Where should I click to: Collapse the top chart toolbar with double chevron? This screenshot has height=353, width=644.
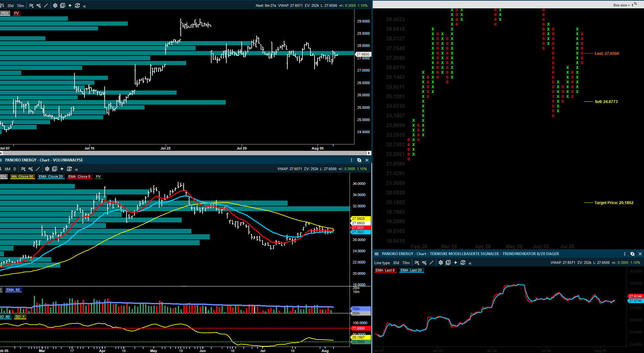(x=84, y=6)
